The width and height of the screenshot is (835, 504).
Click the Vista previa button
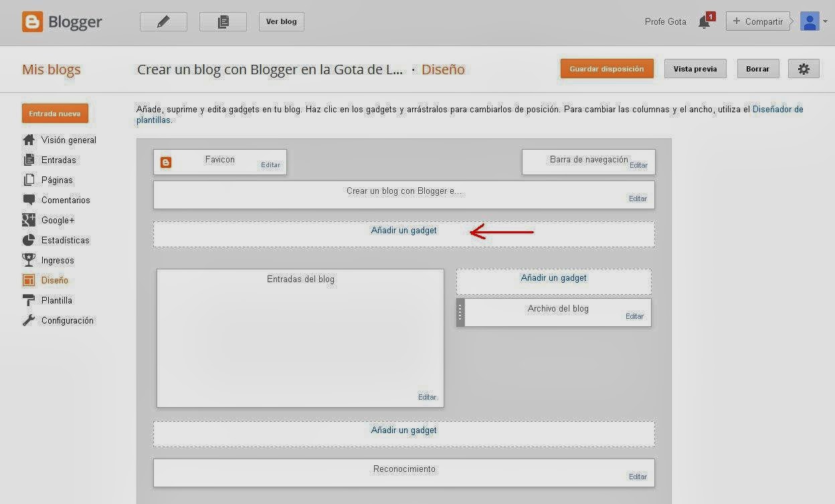click(x=695, y=69)
